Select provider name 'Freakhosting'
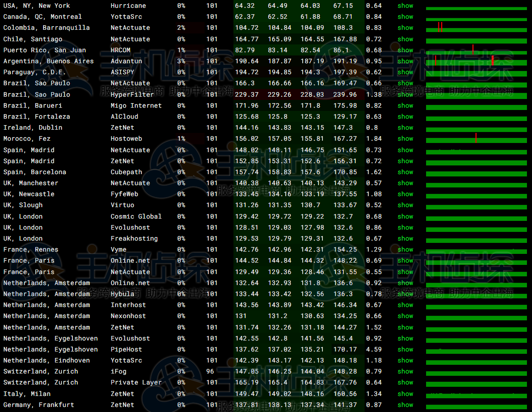Image resolution: width=532 pixels, height=412 pixels. coord(134,238)
